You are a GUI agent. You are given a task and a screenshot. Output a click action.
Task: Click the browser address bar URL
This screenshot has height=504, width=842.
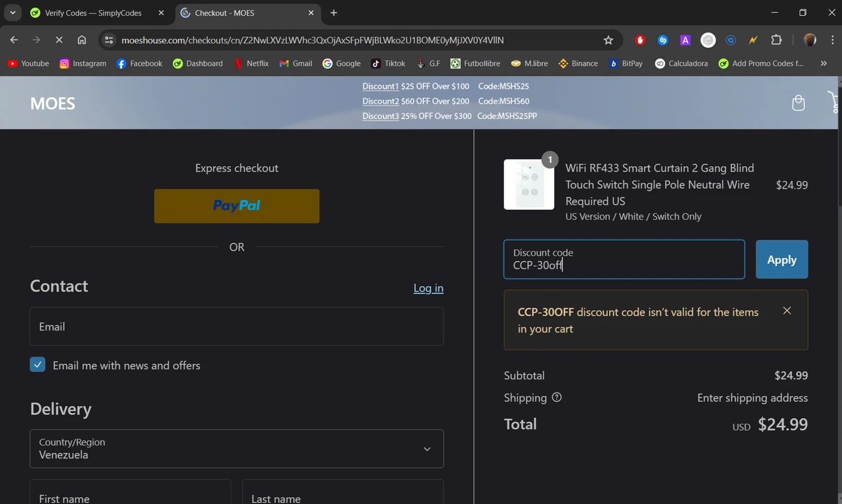click(x=312, y=40)
